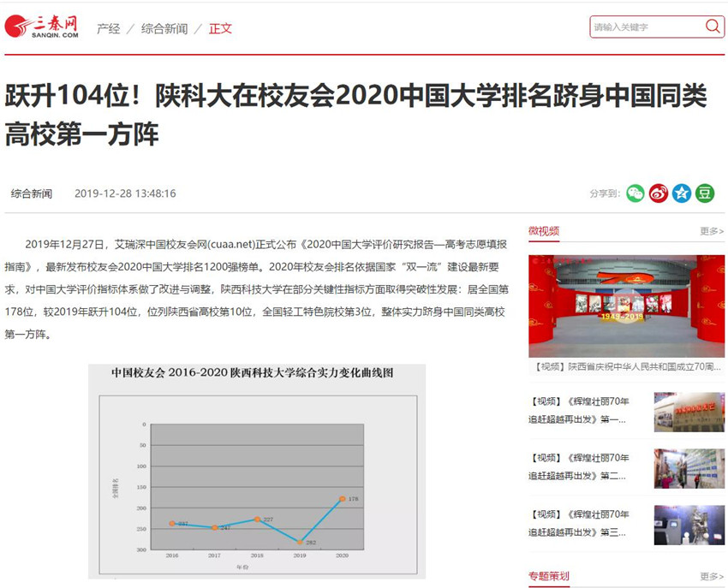Click the search magnifier icon
This screenshot has height=588, width=728.
point(713,27)
